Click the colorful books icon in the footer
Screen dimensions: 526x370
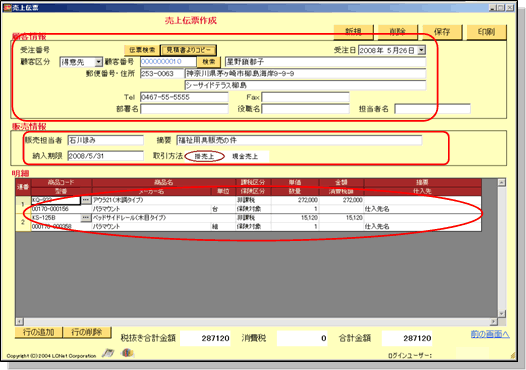click(127, 353)
